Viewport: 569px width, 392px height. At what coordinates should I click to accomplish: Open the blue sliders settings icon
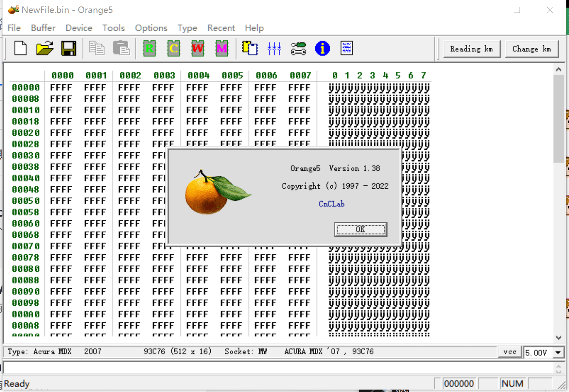(274, 49)
